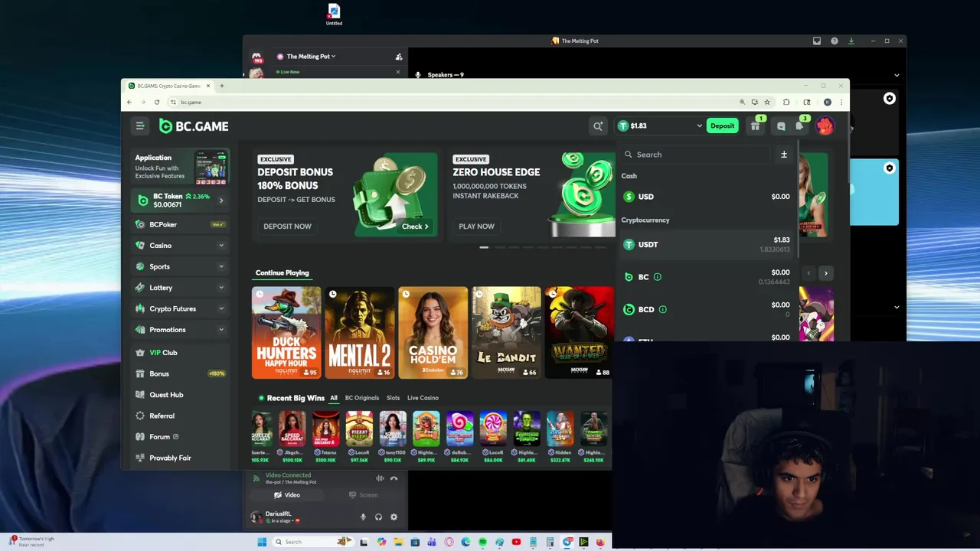Click the plus-minus currency settings icon
The width and height of the screenshot is (980, 551).
[784, 155]
